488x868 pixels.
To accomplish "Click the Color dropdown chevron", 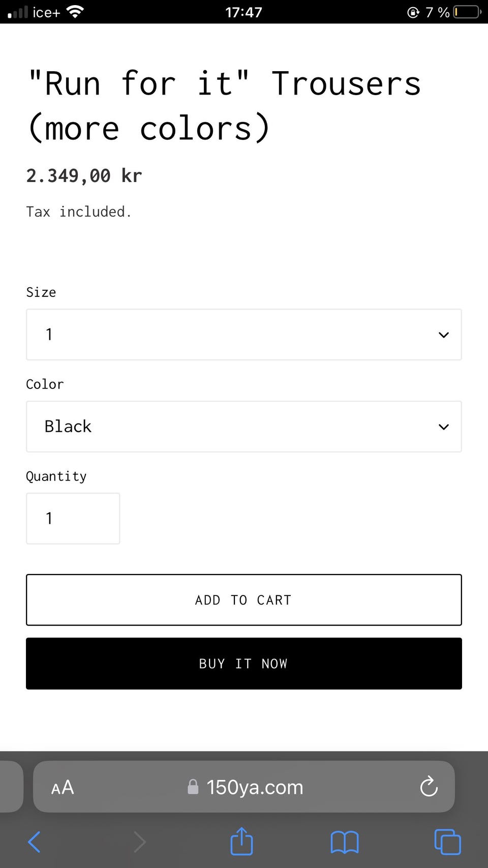I will click(x=443, y=427).
